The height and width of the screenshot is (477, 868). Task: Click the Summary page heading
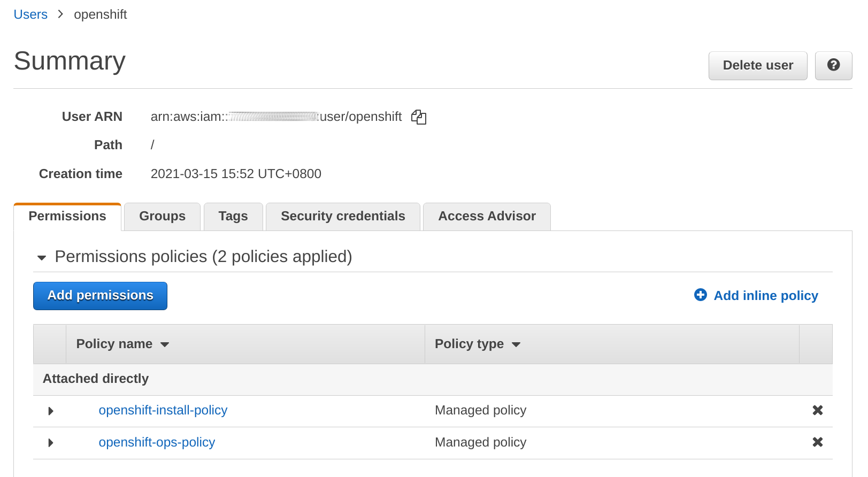pos(70,61)
